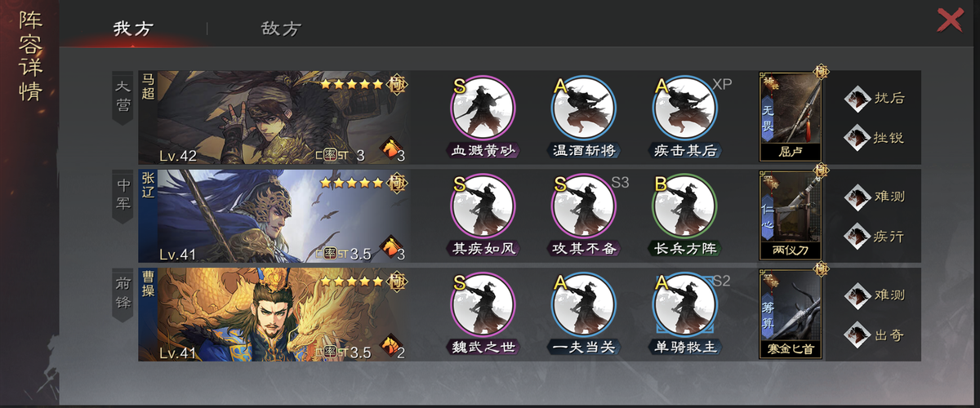This screenshot has height=408, width=980.
Task: Click the 出奇 trait button
Action: click(x=875, y=334)
